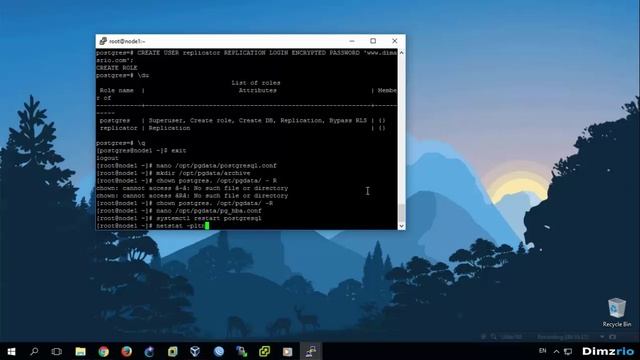The image size is (640, 360).
Task: Click terminal scrollbar up arrow
Action: tap(402, 53)
